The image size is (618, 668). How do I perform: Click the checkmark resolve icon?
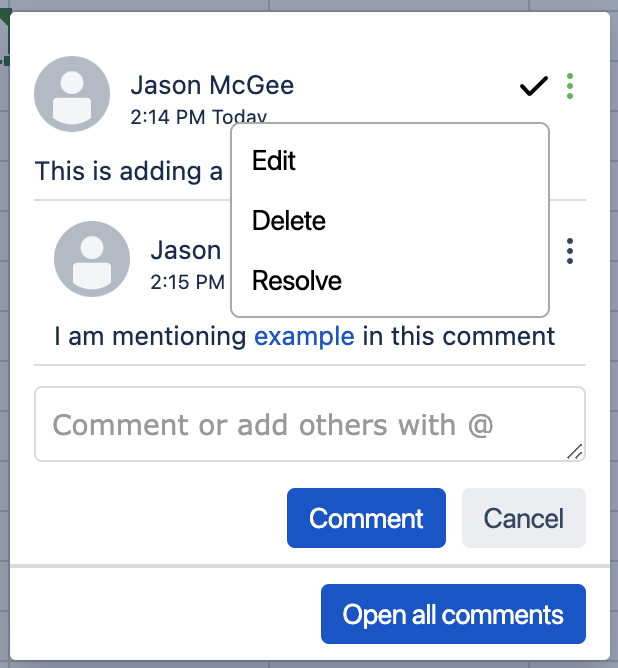point(534,86)
